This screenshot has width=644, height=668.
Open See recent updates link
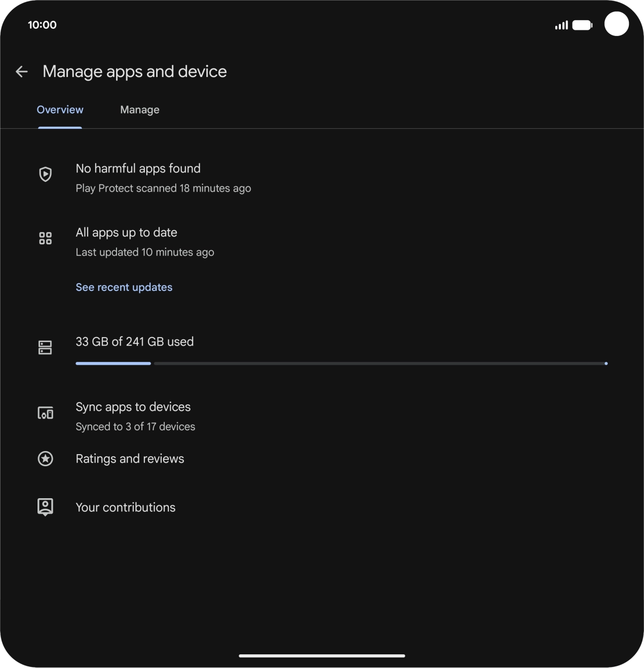click(124, 287)
